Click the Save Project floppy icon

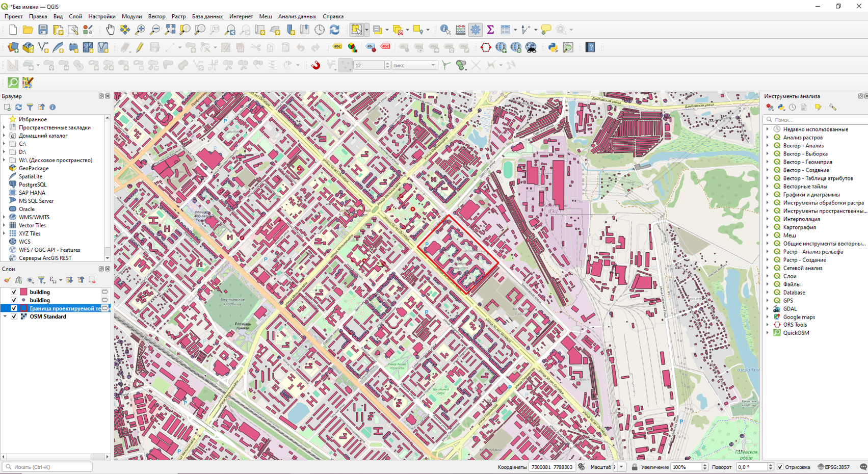pos(43,30)
